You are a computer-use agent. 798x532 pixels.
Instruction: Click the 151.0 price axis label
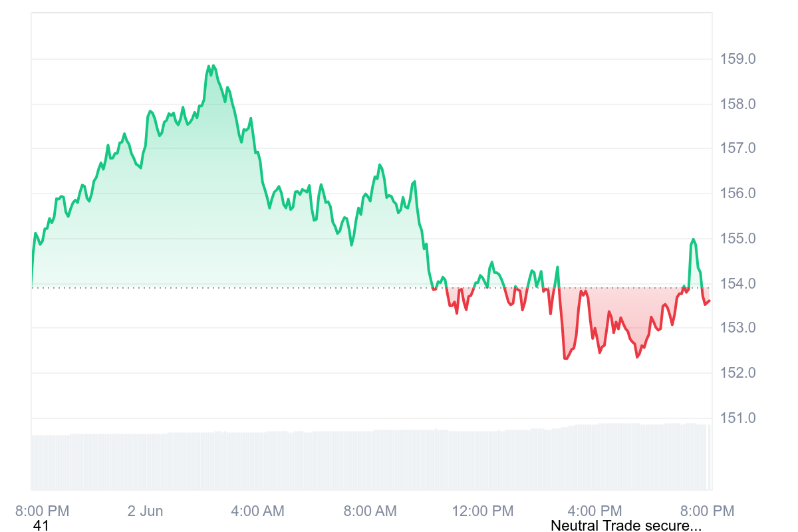(737, 418)
